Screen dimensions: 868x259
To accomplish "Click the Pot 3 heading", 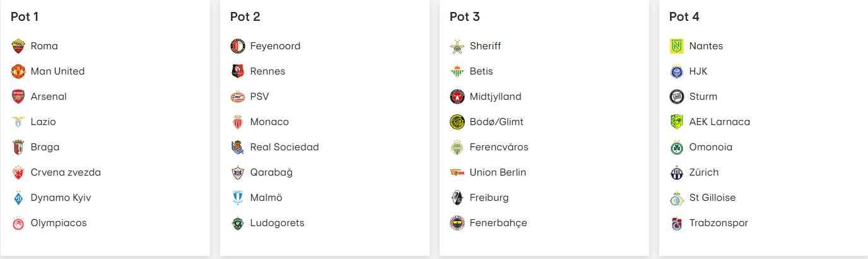I will (465, 17).
